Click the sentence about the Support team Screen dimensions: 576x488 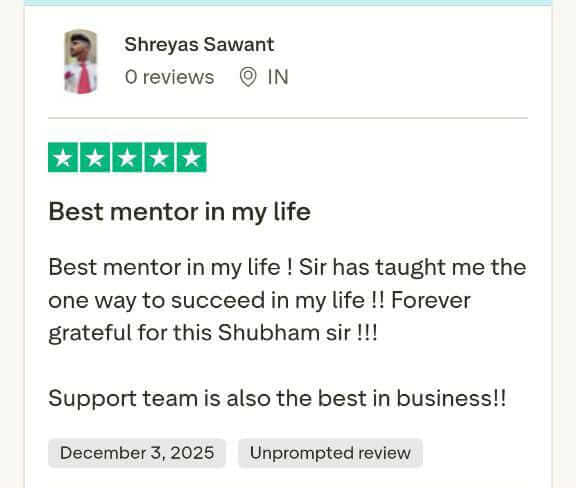point(277,398)
